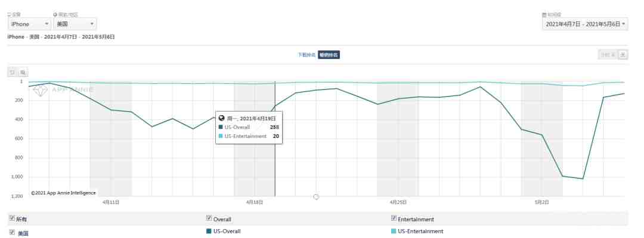Screen dimensions: 644x238
Task: Open the 美国 country dropdown
Action: (75, 24)
